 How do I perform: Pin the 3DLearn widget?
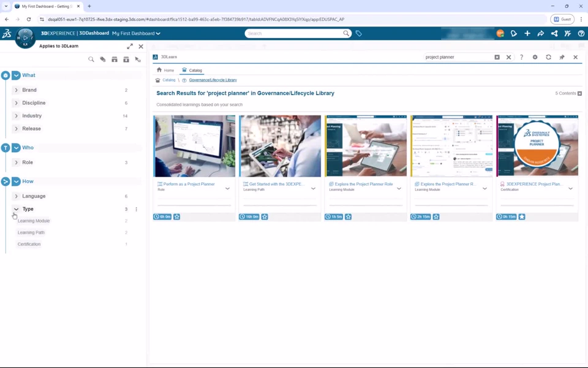562,57
